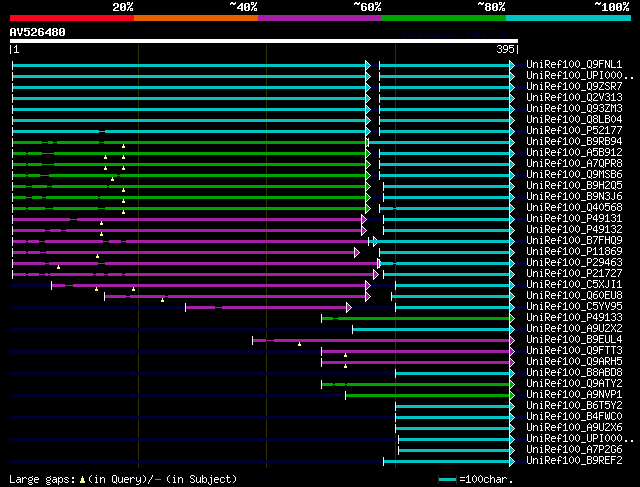
Task: Select hit UniRef100_A9U2X6
Action: pos(574,428)
